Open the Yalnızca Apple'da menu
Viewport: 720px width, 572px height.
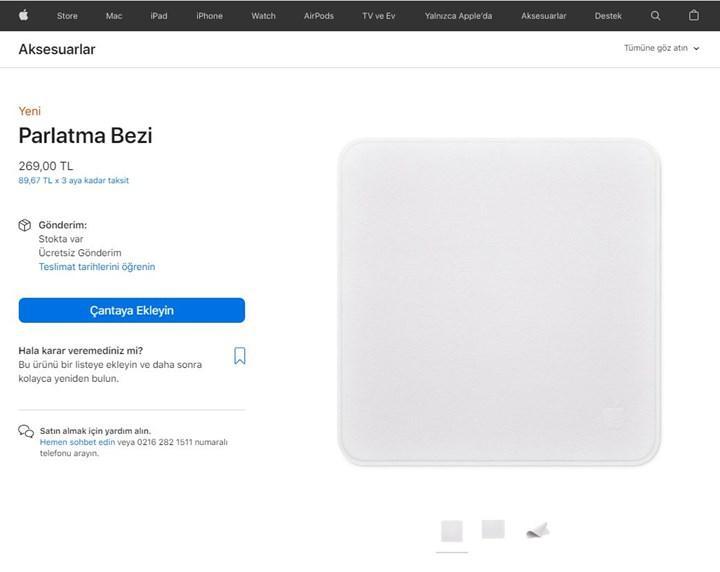pos(458,16)
